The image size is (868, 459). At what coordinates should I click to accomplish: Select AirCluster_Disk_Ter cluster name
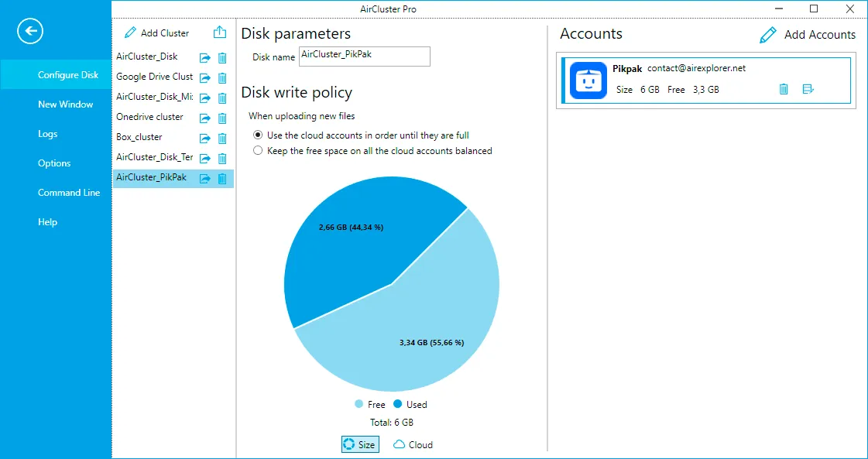pos(154,157)
